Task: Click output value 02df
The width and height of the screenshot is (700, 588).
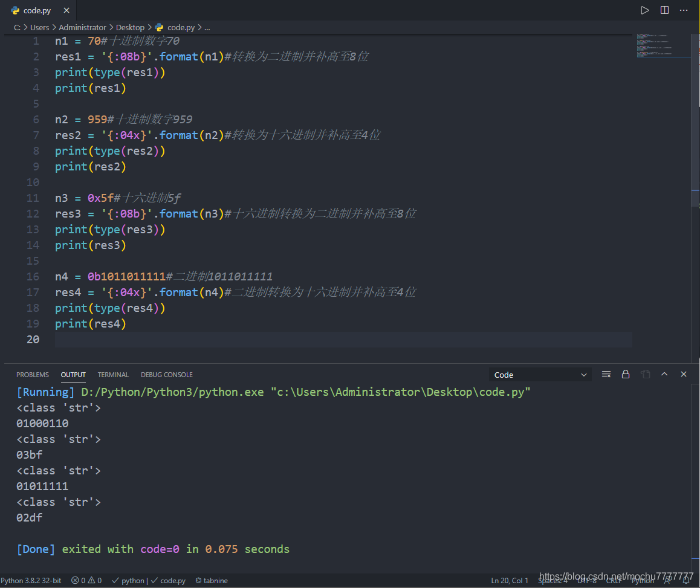Action: [30, 518]
